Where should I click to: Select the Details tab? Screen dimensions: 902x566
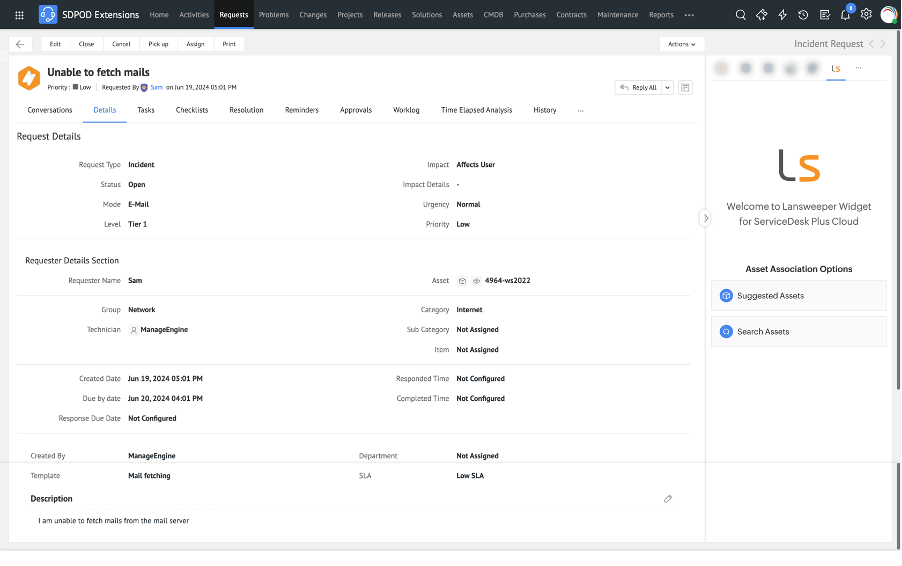point(105,110)
